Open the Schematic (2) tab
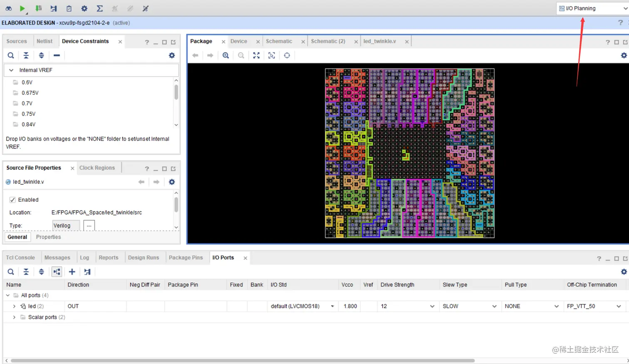 [x=328, y=41]
